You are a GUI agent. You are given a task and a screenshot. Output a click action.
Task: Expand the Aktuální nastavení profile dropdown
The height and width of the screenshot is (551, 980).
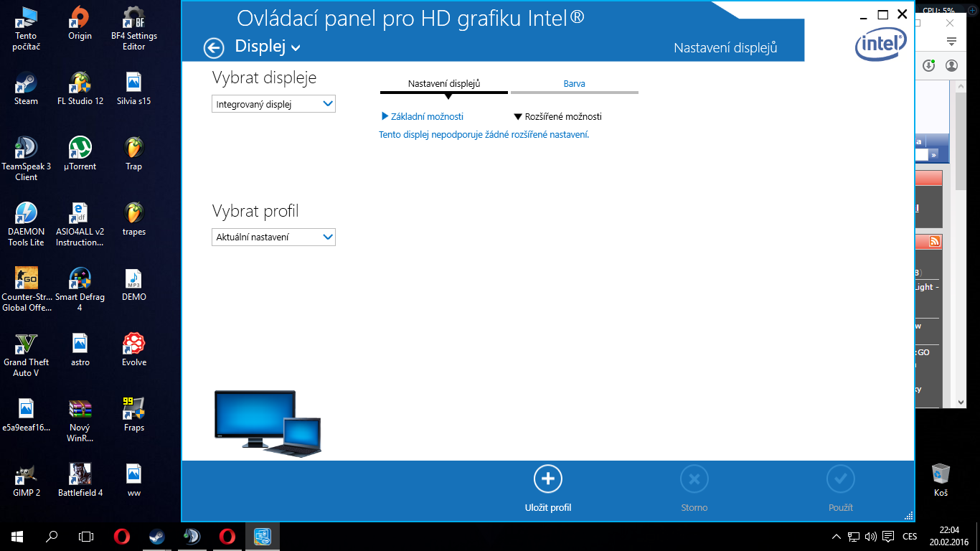[x=273, y=237]
